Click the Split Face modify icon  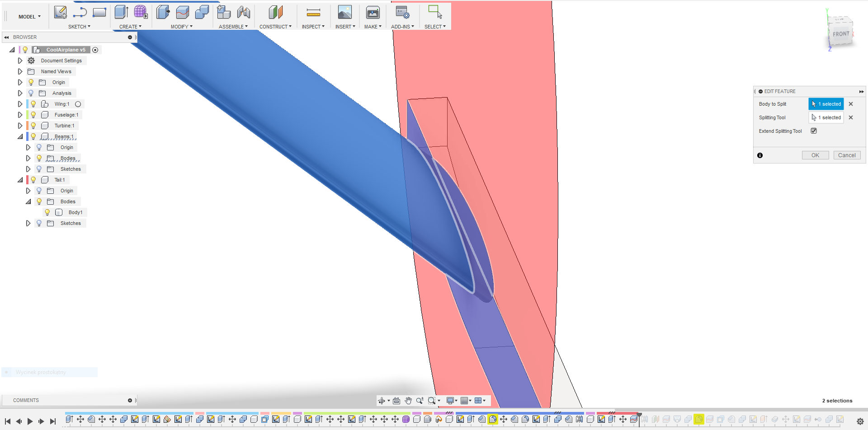pyautogui.click(x=182, y=12)
